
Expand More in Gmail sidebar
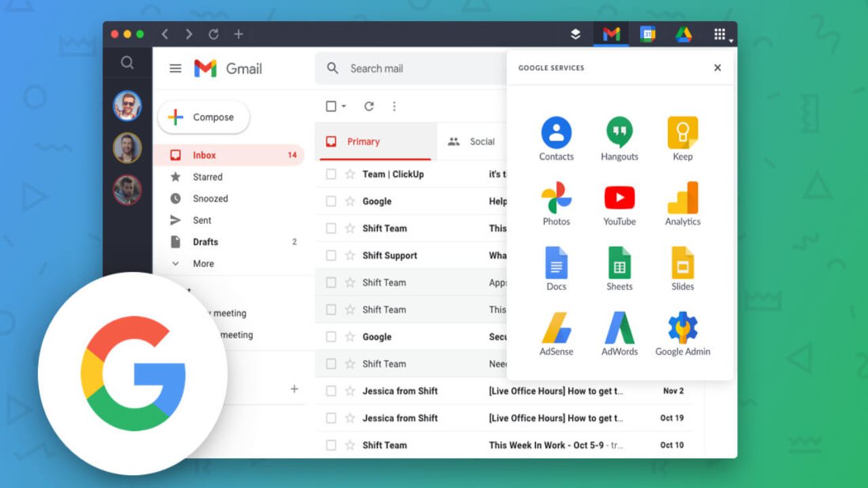tap(203, 264)
